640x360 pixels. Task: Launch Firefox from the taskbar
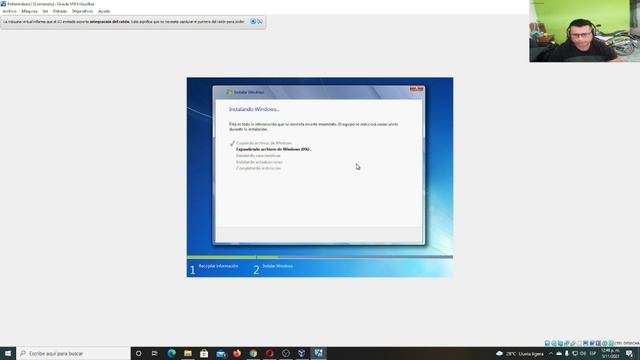(237, 353)
